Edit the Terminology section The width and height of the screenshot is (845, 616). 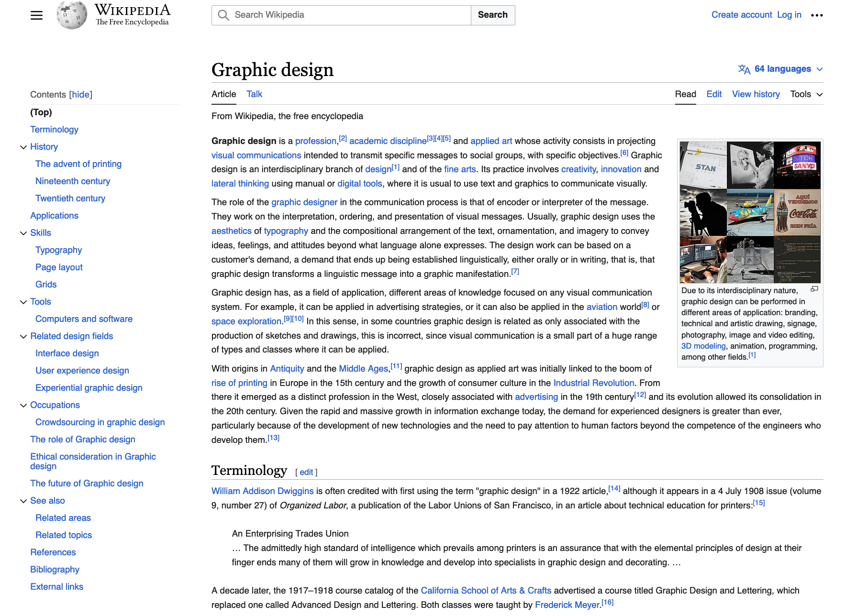[x=306, y=472]
